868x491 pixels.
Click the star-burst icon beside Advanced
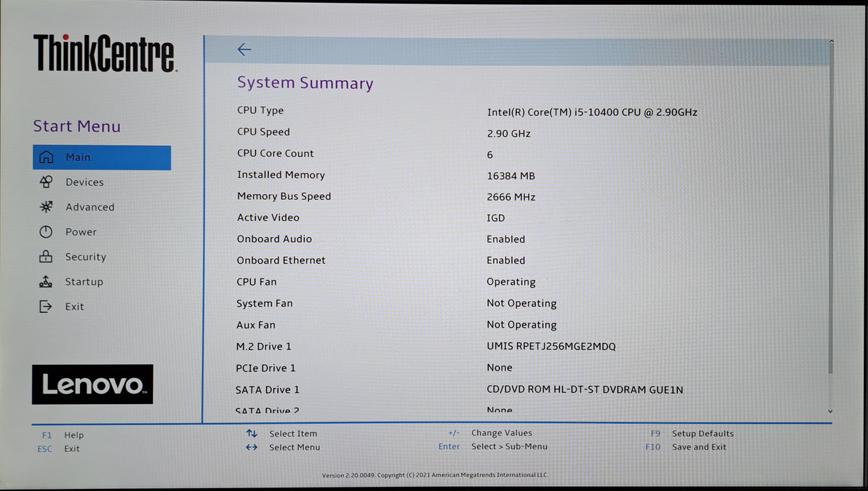[x=46, y=207]
